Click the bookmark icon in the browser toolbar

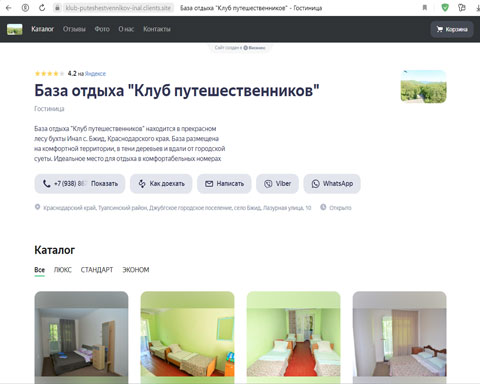pos(425,8)
